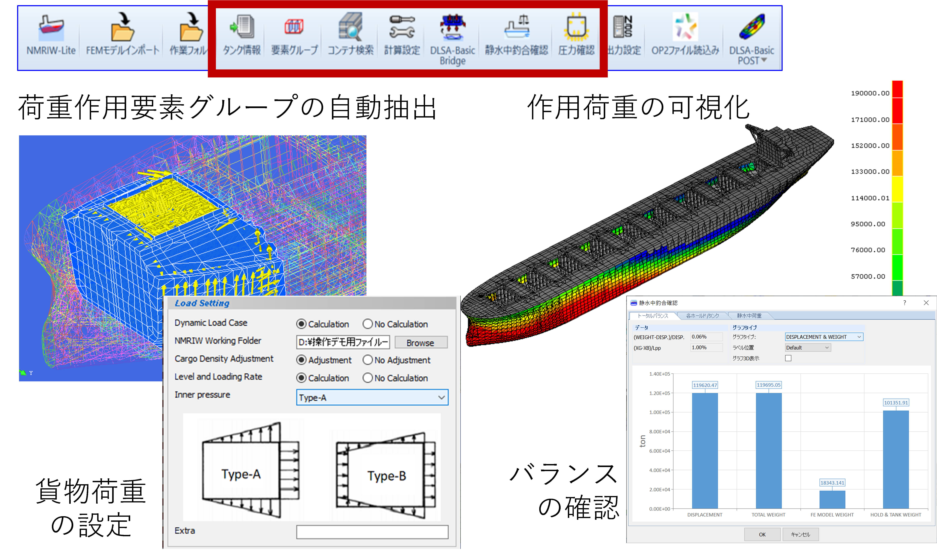This screenshot has height=560, width=937.
Task: Click the TOTAL WEIGHT bar in chart
Action: point(769,451)
